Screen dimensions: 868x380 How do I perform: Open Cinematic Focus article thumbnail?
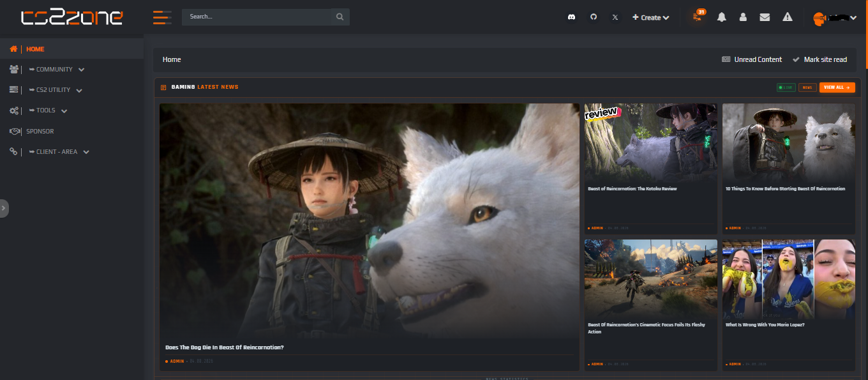[651, 278]
